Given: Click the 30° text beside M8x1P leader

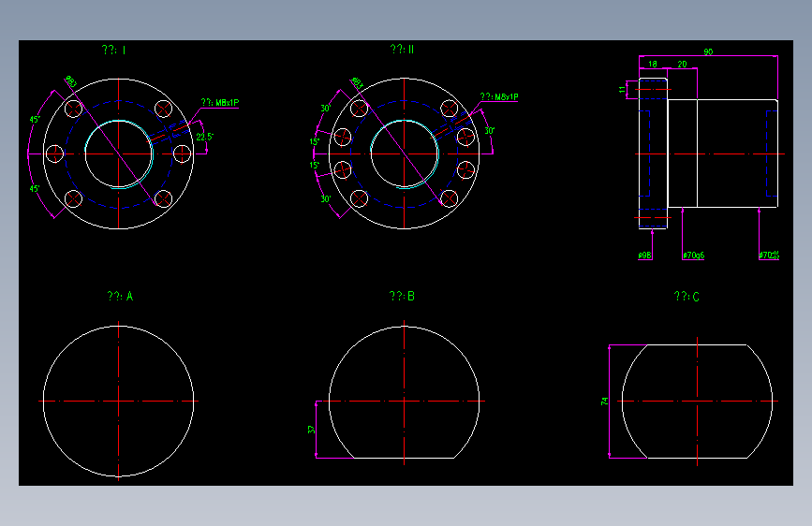Looking at the screenshot, I should coord(490,131).
